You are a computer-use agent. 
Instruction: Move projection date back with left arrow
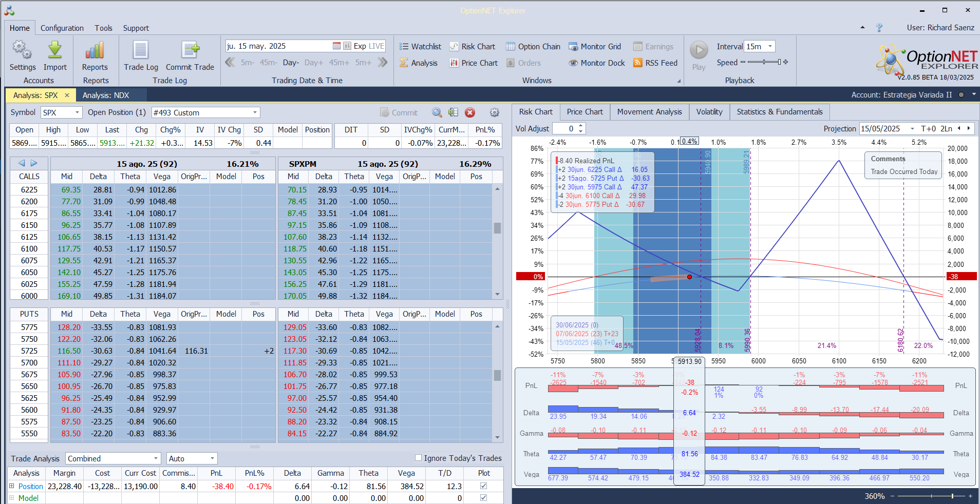958,128
